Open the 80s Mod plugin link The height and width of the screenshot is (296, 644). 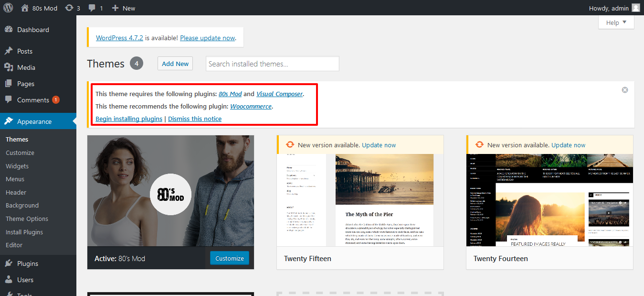pos(230,94)
